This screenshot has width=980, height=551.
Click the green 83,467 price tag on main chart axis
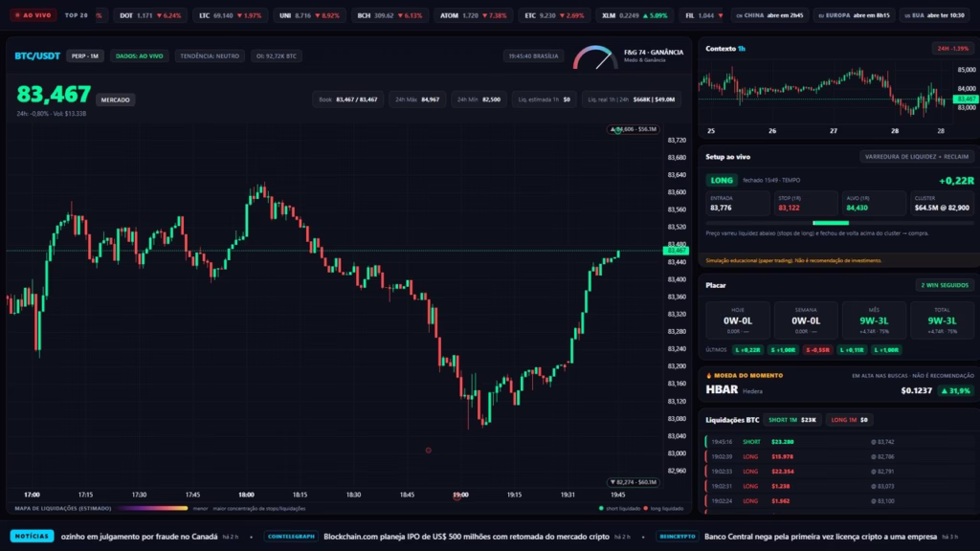coord(676,251)
